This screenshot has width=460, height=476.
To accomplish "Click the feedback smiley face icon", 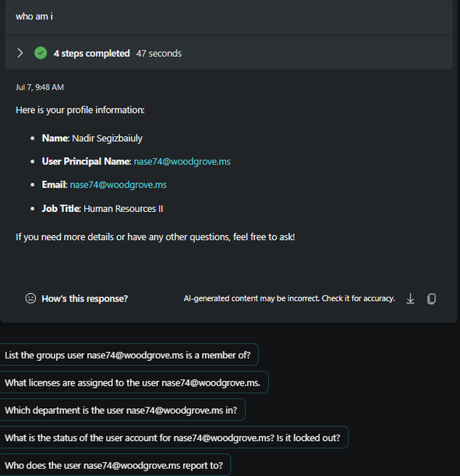I will (x=30, y=298).
